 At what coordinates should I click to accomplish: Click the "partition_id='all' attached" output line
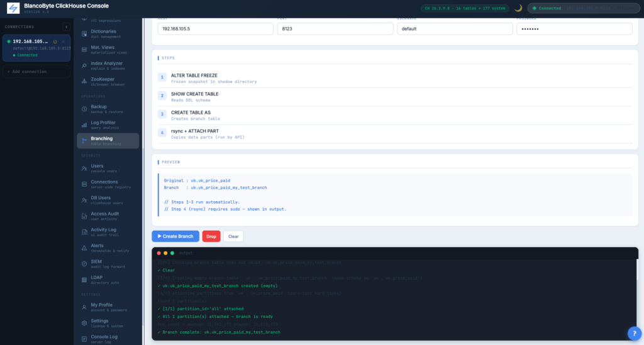[201, 309]
